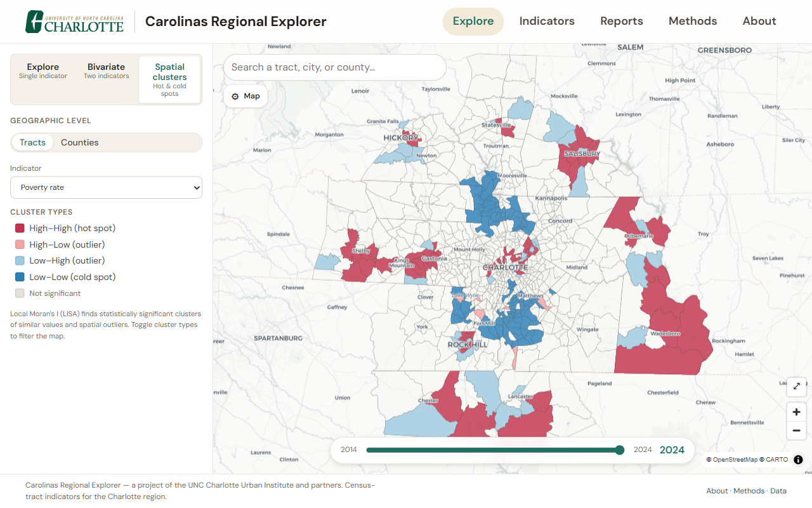Screen dimensions: 812x508
Task: Click the footer About link
Action: 717,491
